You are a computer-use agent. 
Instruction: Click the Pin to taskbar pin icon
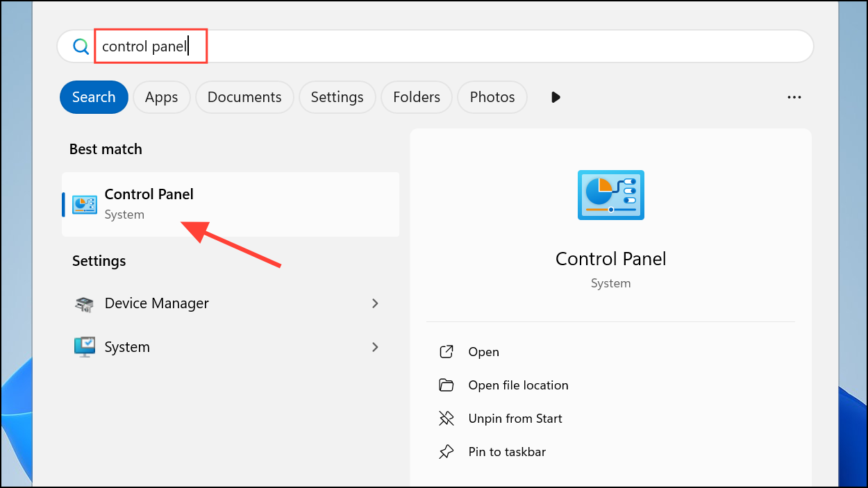(446, 452)
